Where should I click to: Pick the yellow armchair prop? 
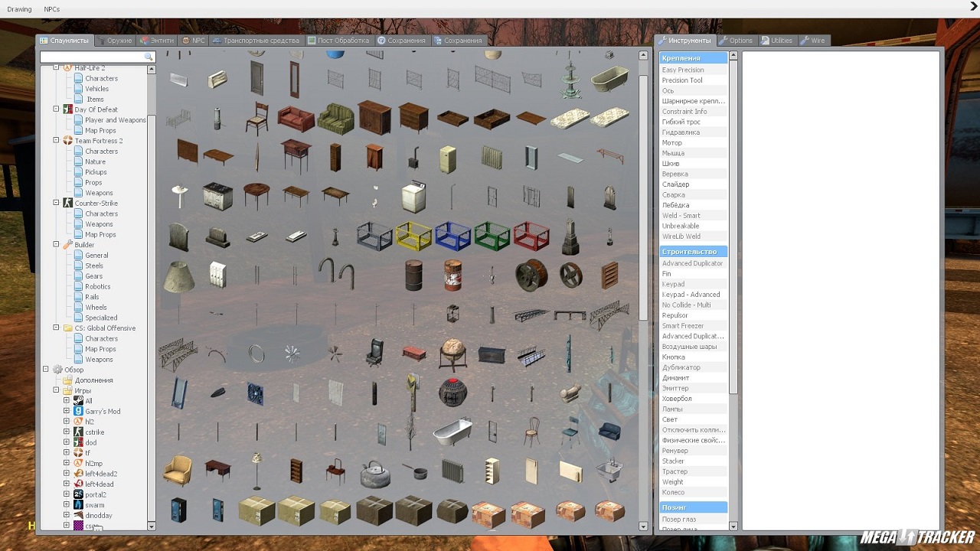[178, 470]
